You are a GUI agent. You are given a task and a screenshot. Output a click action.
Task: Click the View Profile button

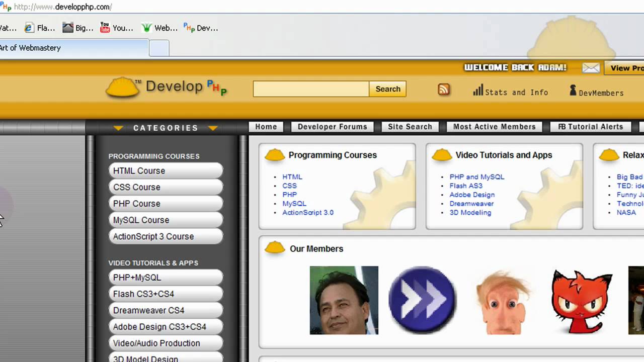tap(624, 68)
